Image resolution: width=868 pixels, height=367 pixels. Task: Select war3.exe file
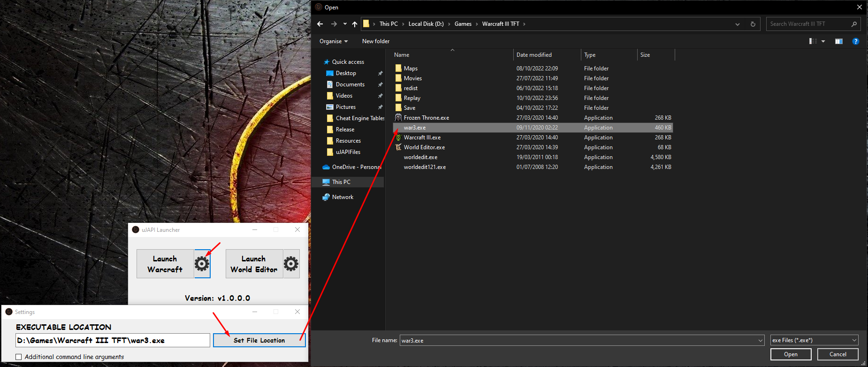(533, 128)
